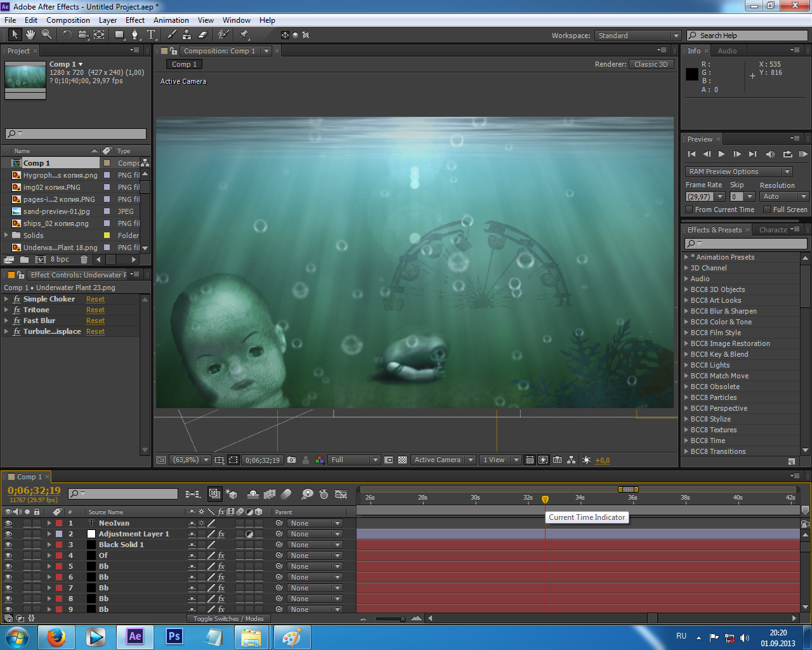812x650 pixels.
Task: Select the Clone Stamp tool
Action: [x=187, y=34]
